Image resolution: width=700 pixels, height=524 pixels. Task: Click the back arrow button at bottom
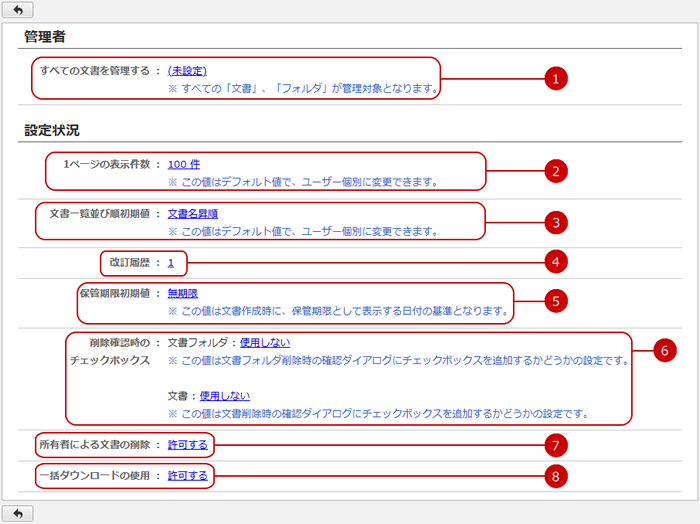(17, 513)
